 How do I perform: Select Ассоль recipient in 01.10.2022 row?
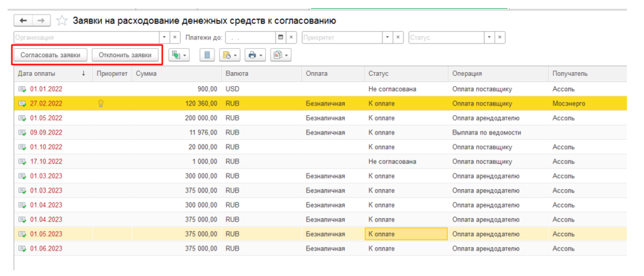[587, 147]
